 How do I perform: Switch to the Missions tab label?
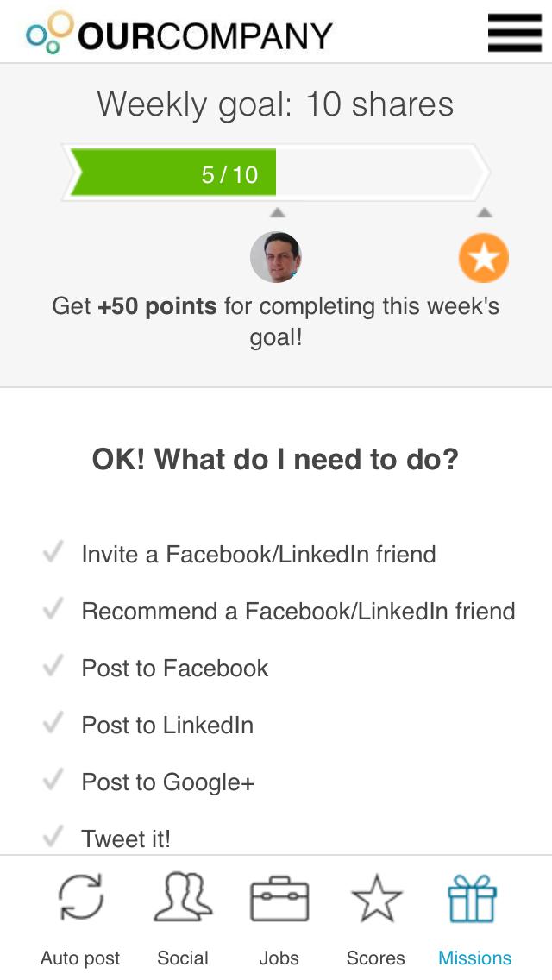(474, 958)
